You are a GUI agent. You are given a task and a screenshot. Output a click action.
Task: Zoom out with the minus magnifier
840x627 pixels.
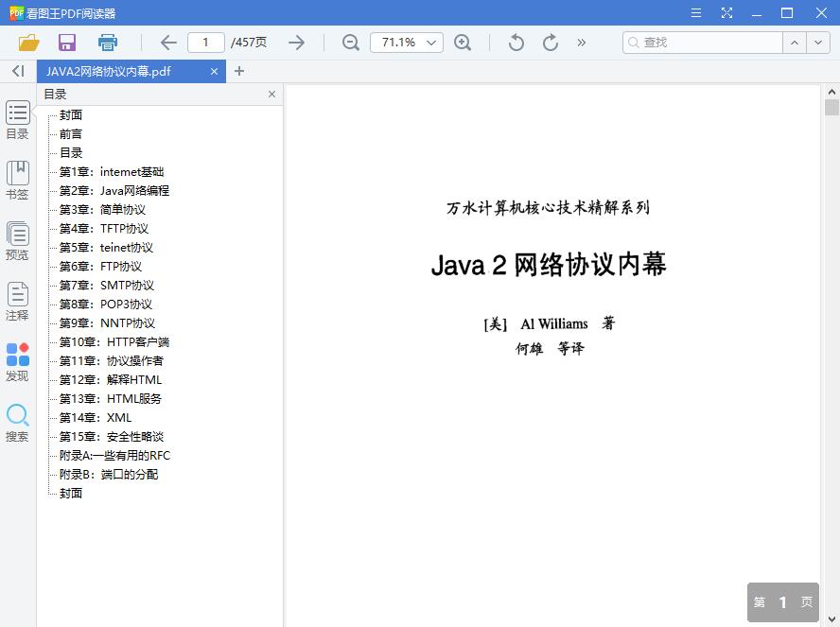(350, 43)
